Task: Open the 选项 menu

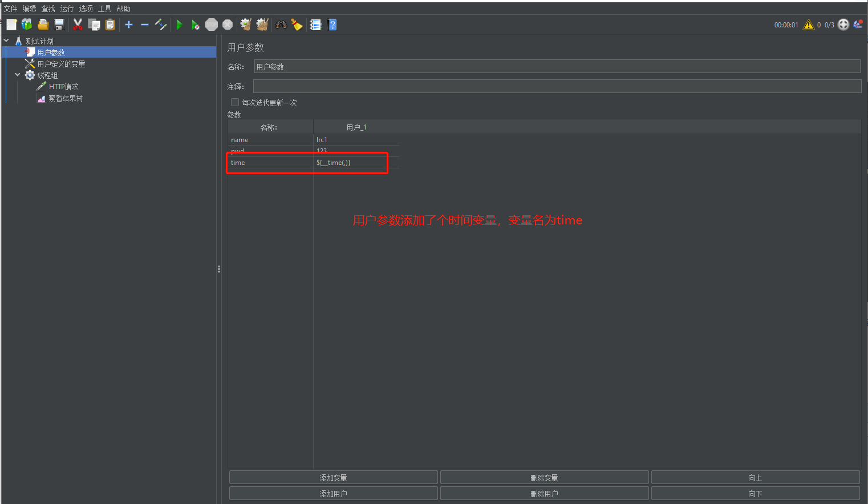Action: 86,9
